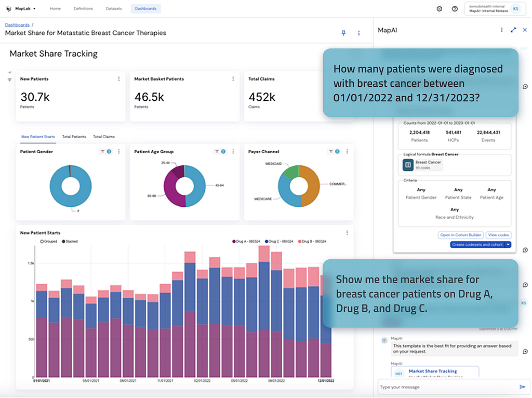Follow the Dashboards breadcrumb link
532x398 pixels.
point(17,25)
